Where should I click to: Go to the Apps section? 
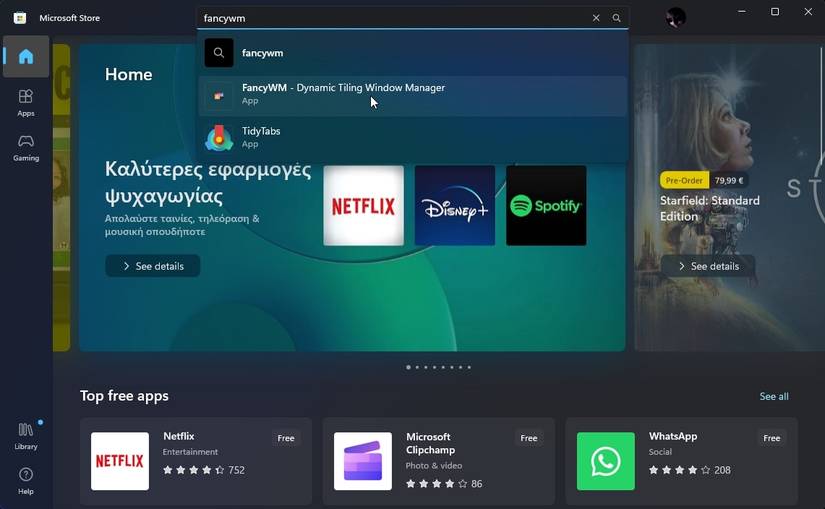click(x=26, y=103)
